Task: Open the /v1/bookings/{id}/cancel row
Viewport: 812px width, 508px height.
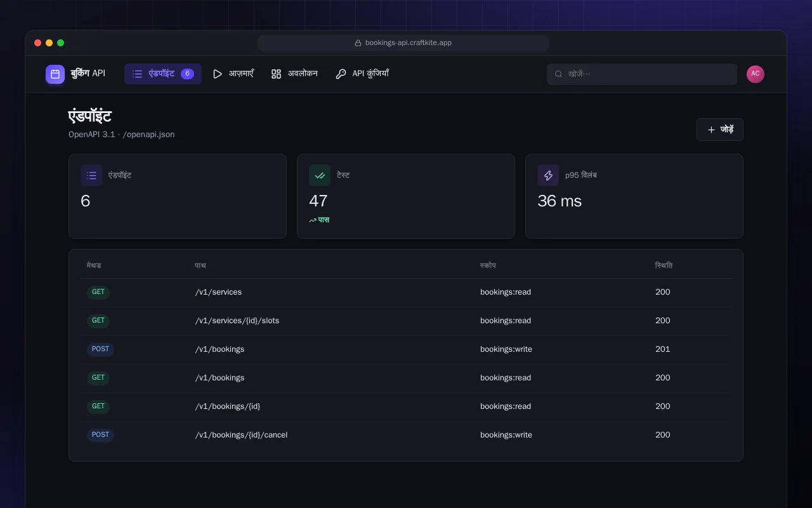Action: point(406,436)
